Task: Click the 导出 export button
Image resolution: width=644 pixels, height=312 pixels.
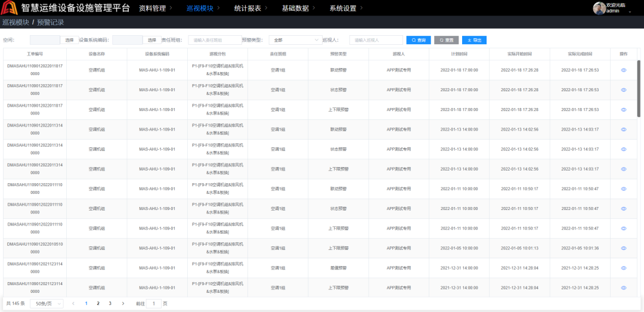Action: tap(474, 40)
